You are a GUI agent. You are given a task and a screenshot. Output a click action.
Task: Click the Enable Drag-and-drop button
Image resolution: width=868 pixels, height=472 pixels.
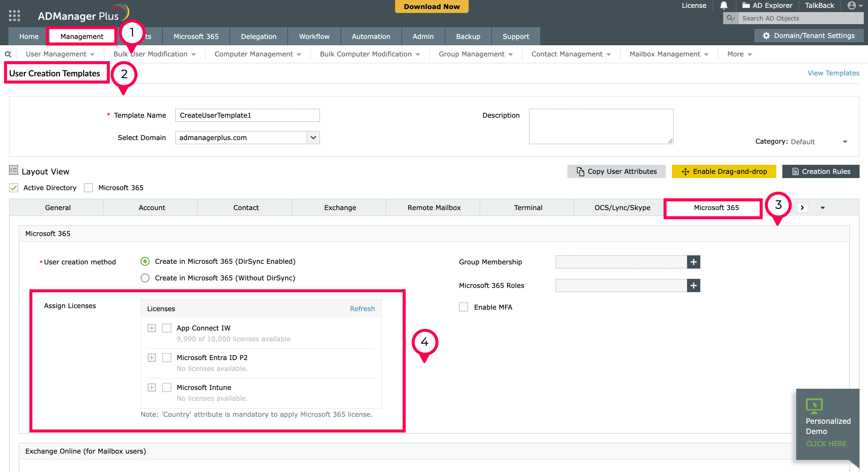[x=724, y=171]
